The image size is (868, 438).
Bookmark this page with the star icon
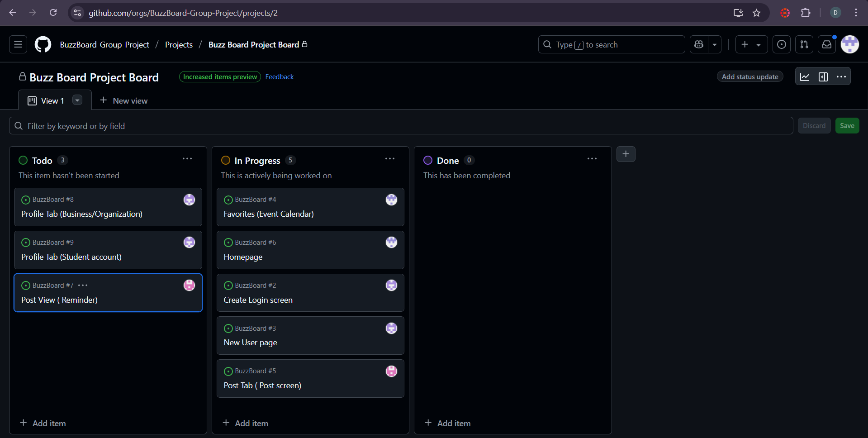[757, 13]
